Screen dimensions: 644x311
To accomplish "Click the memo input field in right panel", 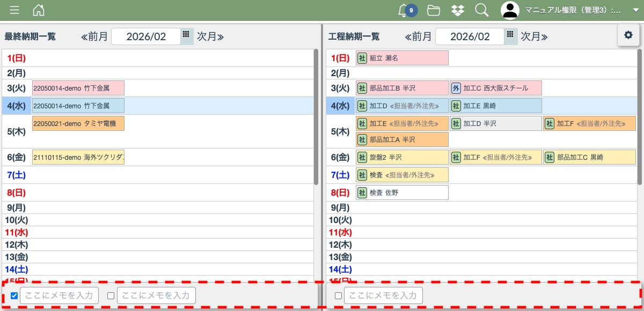I will pos(383,295).
